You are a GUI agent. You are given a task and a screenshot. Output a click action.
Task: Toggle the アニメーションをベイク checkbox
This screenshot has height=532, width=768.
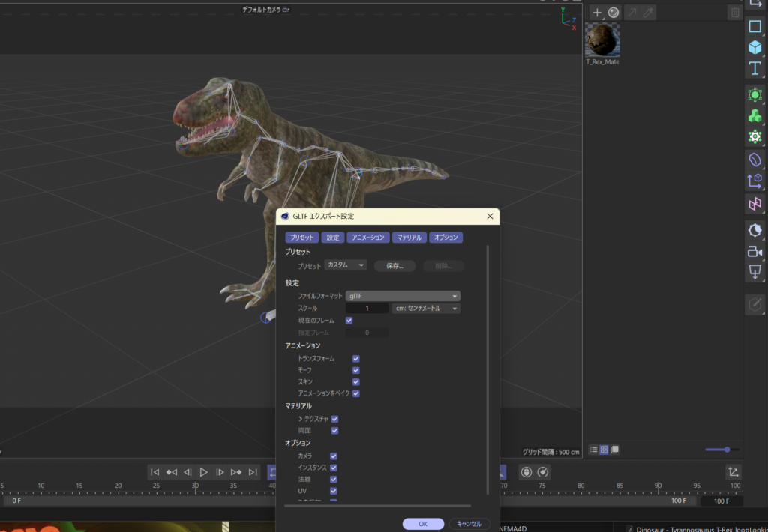point(356,393)
